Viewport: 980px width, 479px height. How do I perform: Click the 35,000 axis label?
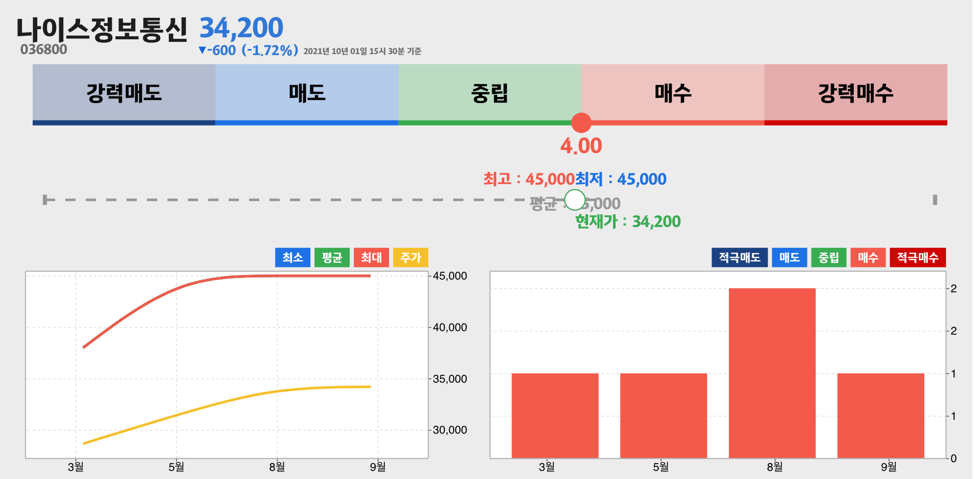click(x=450, y=379)
